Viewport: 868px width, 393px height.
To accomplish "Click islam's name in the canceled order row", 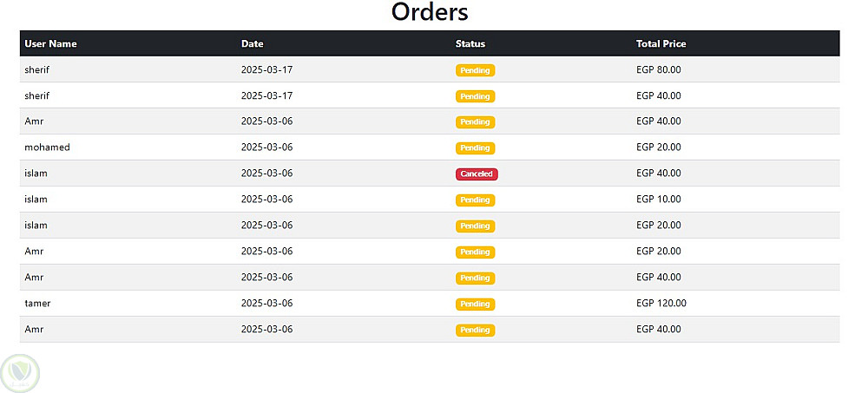I will tap(36, 174).
